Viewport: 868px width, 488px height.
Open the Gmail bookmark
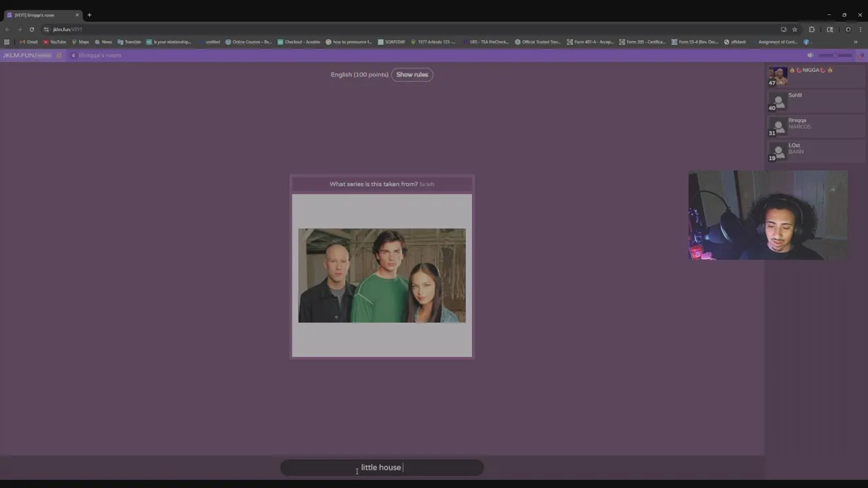tap(28, 42)
